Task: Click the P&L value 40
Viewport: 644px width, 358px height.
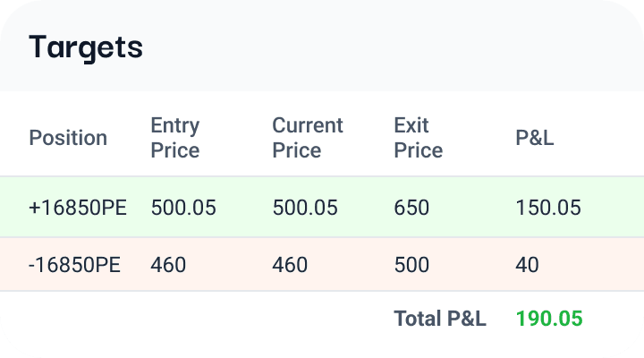Action: click(527, 264)
